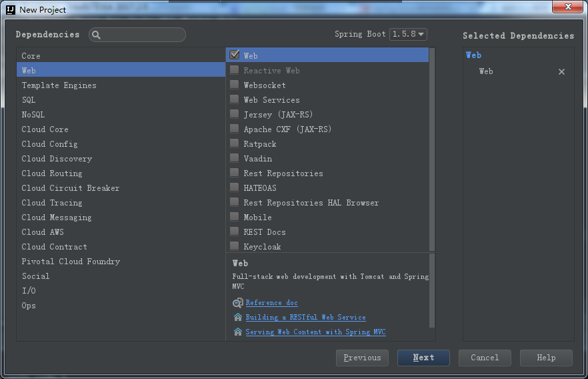This screenshot has height=379, width=588.
Task: Select the Ops category
Action: (x=121, y=306)
